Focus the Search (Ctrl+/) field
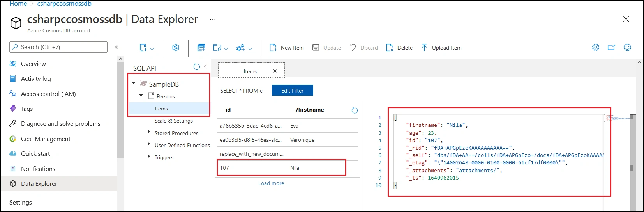This screenshot has height=212, width=644. [x=58, y=47]
